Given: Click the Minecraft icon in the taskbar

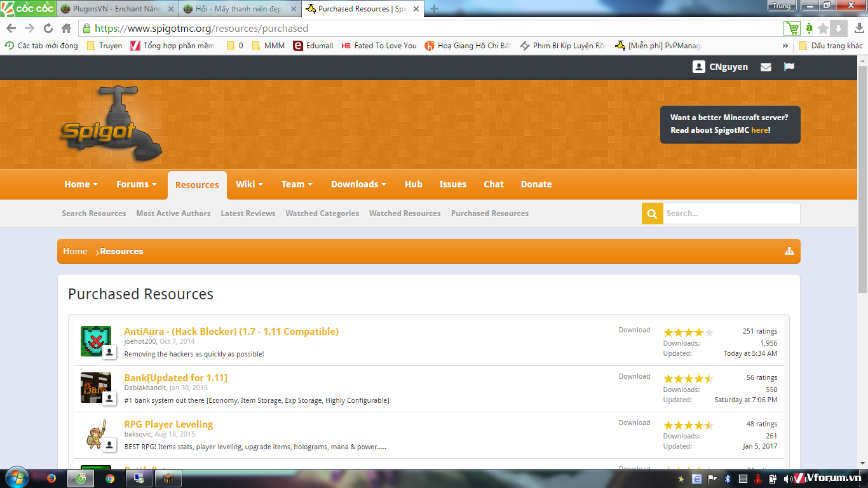Looking at the screenshot, I should (168, 478).
